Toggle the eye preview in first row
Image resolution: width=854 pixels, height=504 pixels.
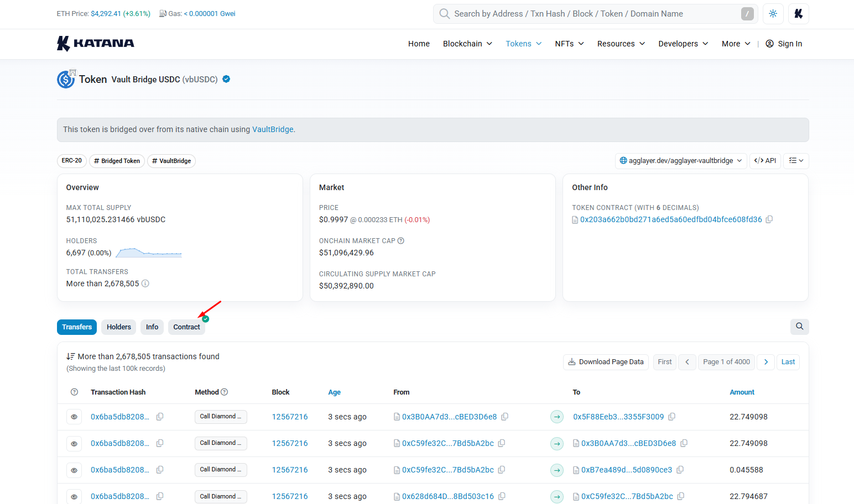click(x=74, y=417)
